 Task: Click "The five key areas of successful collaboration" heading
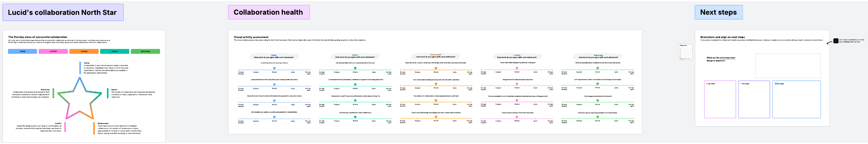[x=38, y=37]
